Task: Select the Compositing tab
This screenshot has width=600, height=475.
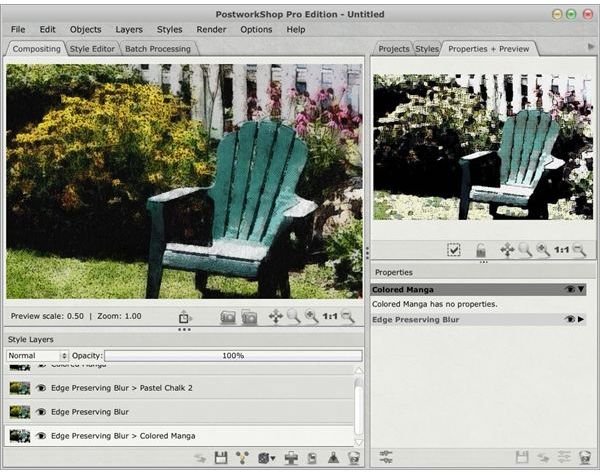Action: coord(36,49)
